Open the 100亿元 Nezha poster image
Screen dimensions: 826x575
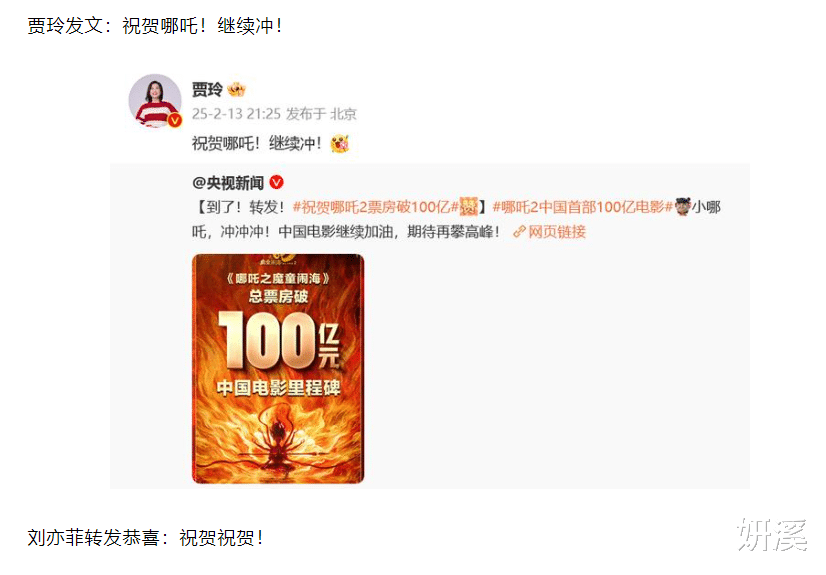pos(278,369)
